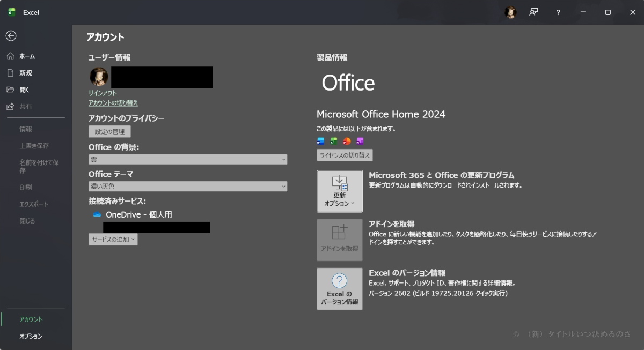Click the share icon beside 共有
Screen dimensions: 644x350
coord(10,107)
